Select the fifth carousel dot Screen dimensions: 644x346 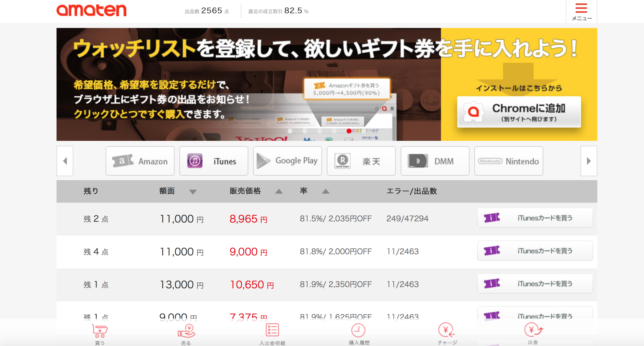point(349,131)
